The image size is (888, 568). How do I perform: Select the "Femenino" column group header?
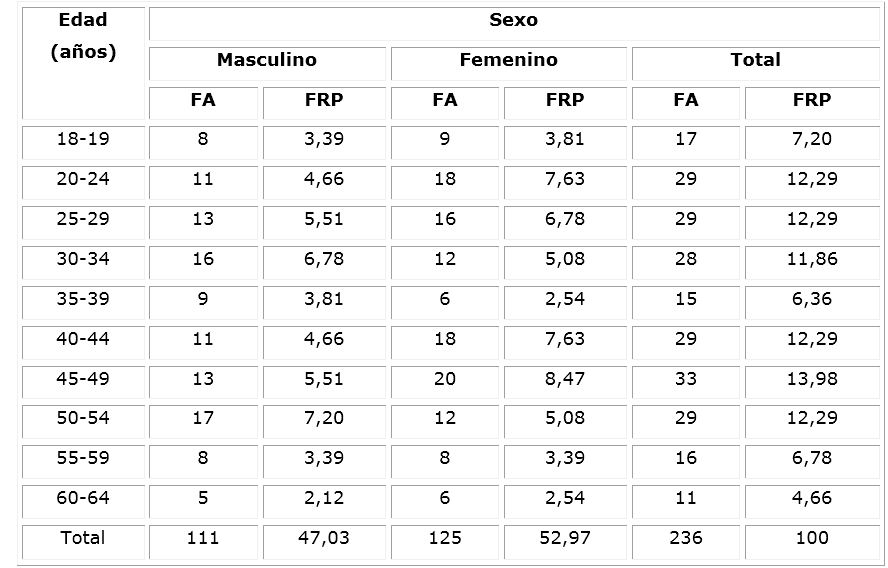509,60
